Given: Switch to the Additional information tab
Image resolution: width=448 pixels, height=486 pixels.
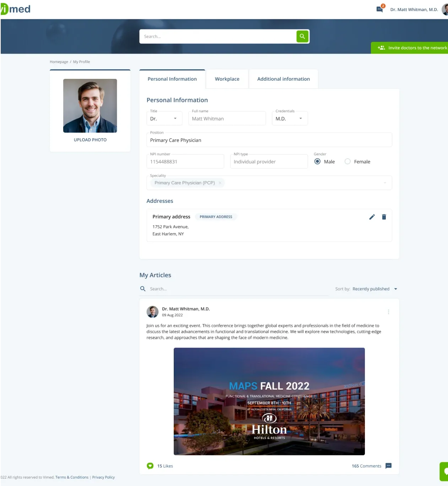Looking at the screenshot, I should point(284,79).
